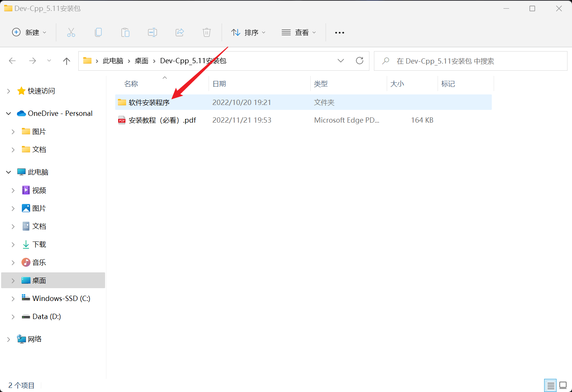The image size is (572, 392).
Task: Click the Paste clipboard icon
Action: 125,32
